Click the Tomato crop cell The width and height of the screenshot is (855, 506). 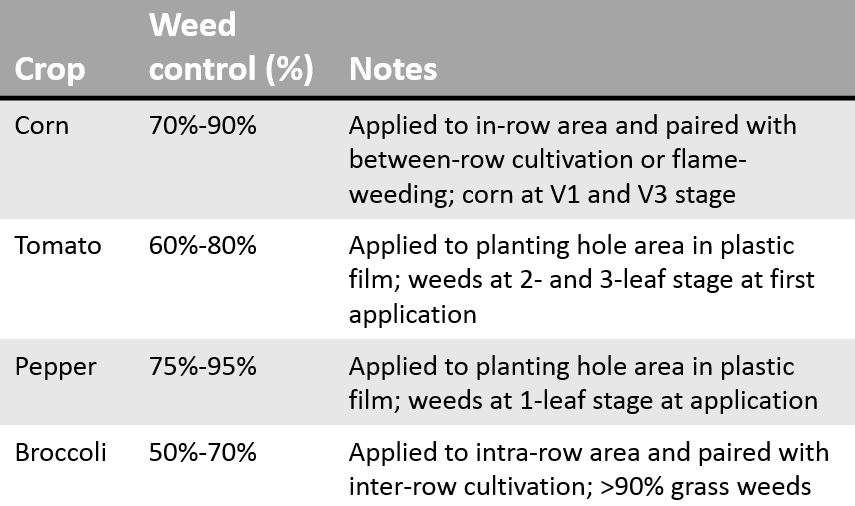58,246
